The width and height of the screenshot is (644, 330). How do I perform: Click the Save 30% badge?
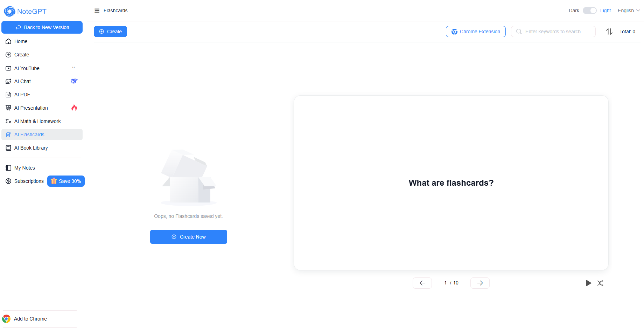click(66, 181)
